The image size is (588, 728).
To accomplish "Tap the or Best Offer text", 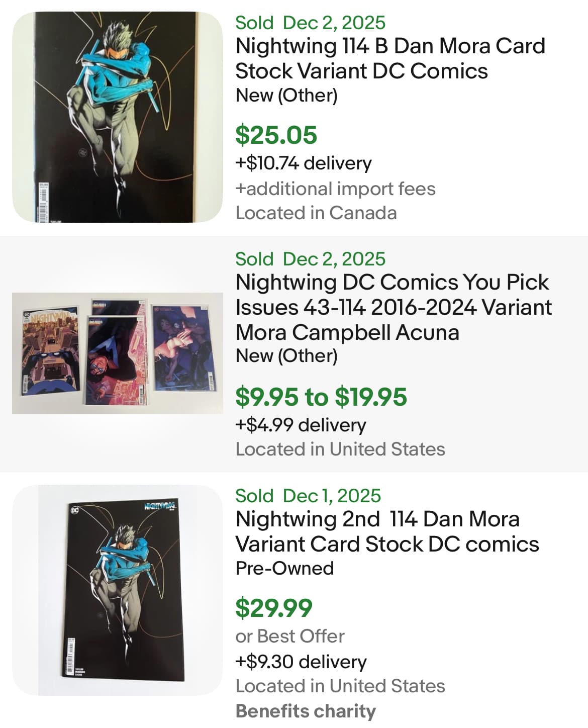I will (x=290, y=636).
